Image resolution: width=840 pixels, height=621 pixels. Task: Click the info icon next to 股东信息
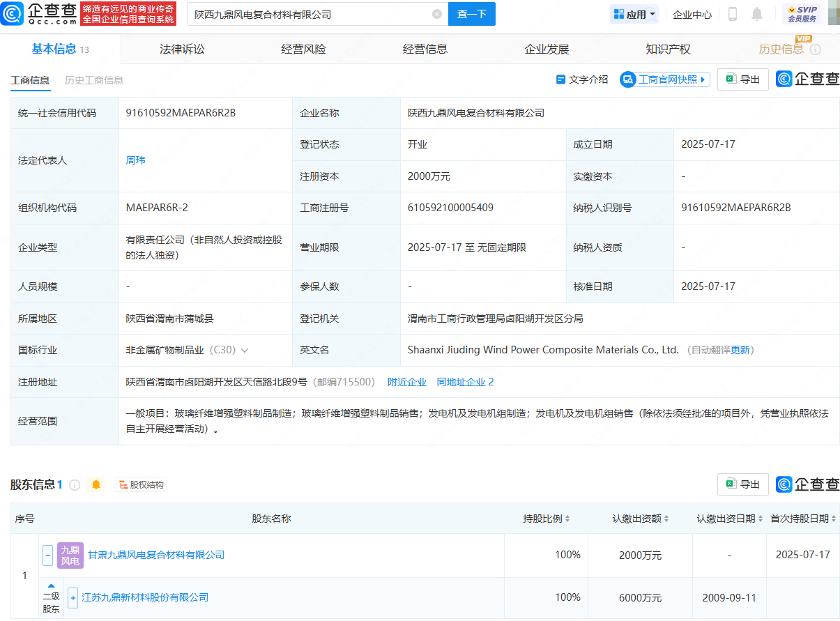click(x=75, y=484)
